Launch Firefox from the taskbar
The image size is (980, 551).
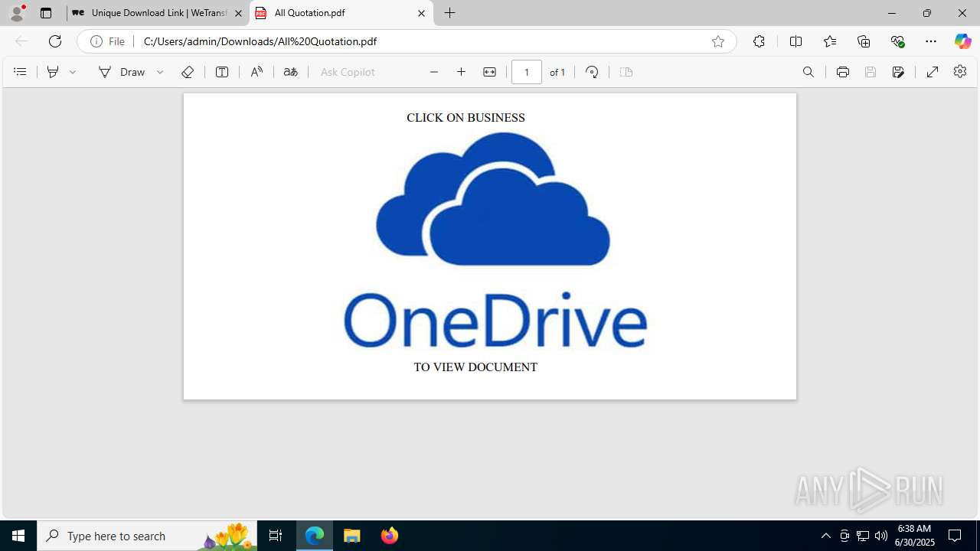pyautogui.click(x=390, y=536)
